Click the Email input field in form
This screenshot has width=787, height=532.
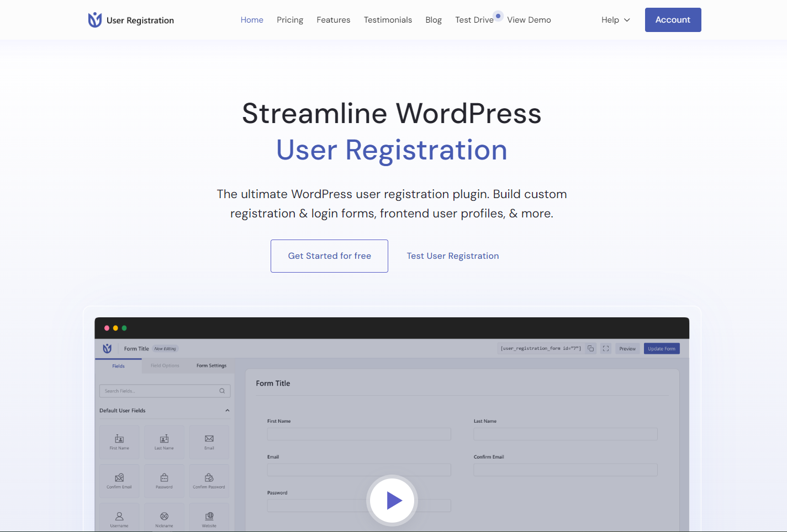coord(359,470)
